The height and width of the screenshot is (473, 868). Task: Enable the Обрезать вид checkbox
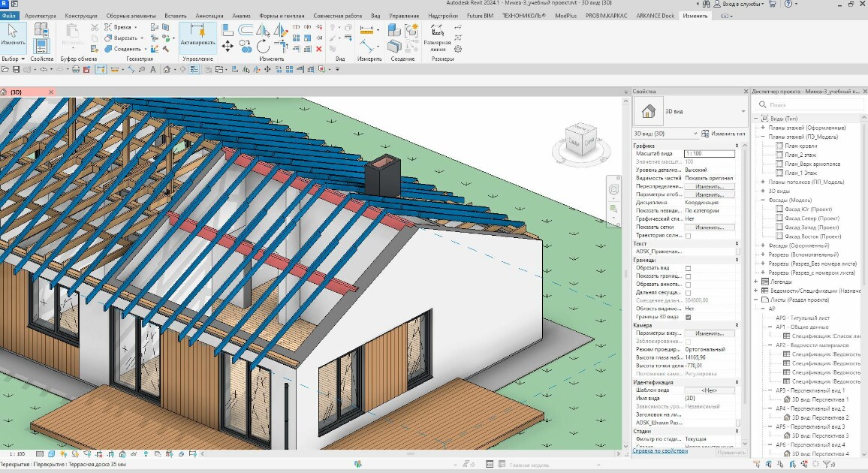tap(688, 268)
